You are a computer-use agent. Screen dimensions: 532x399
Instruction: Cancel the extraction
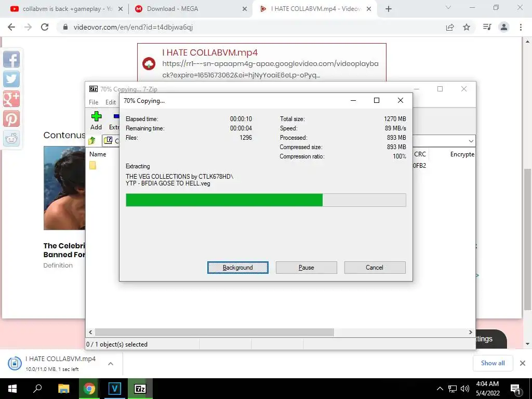pyautogui.click(x=375, y=268)
